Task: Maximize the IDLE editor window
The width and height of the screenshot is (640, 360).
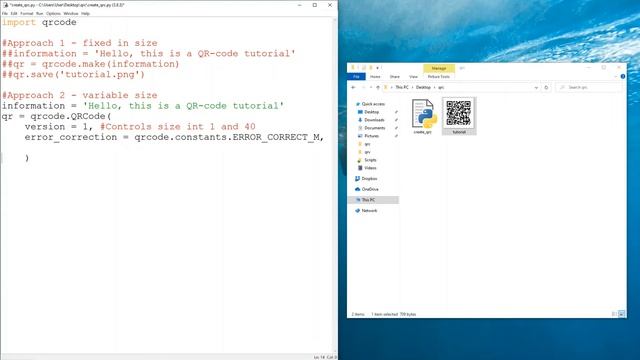Action: click(x=315, y=5)
